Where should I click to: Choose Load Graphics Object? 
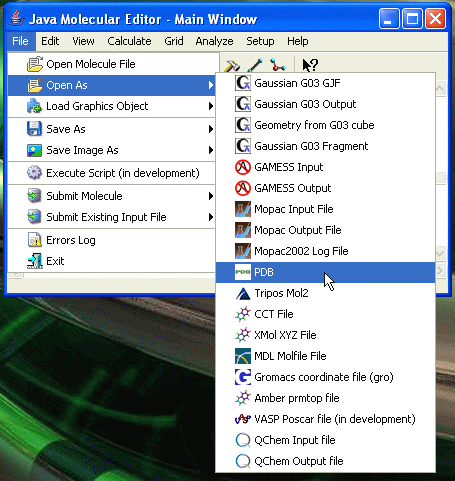point(112,106)
